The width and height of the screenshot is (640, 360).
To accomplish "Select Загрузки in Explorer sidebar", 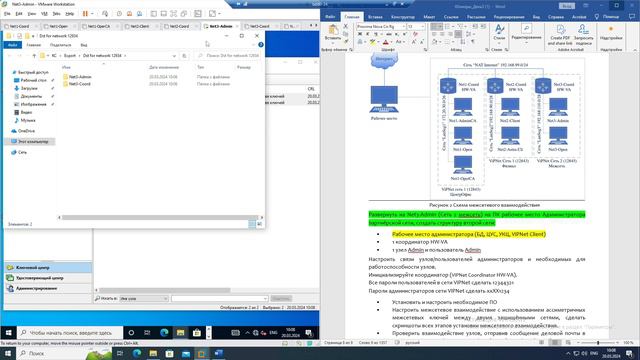I will pyautogui.click(x=29, y=88).
